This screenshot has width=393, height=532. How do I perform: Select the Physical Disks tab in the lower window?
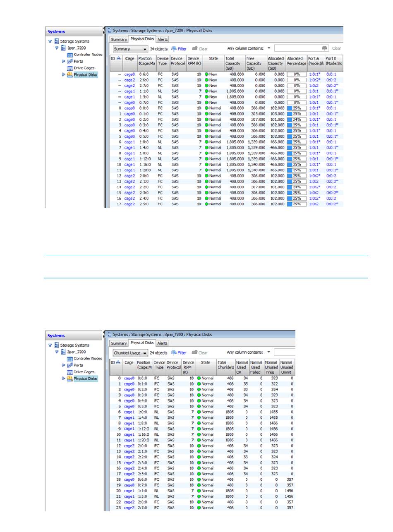point(142,343)
